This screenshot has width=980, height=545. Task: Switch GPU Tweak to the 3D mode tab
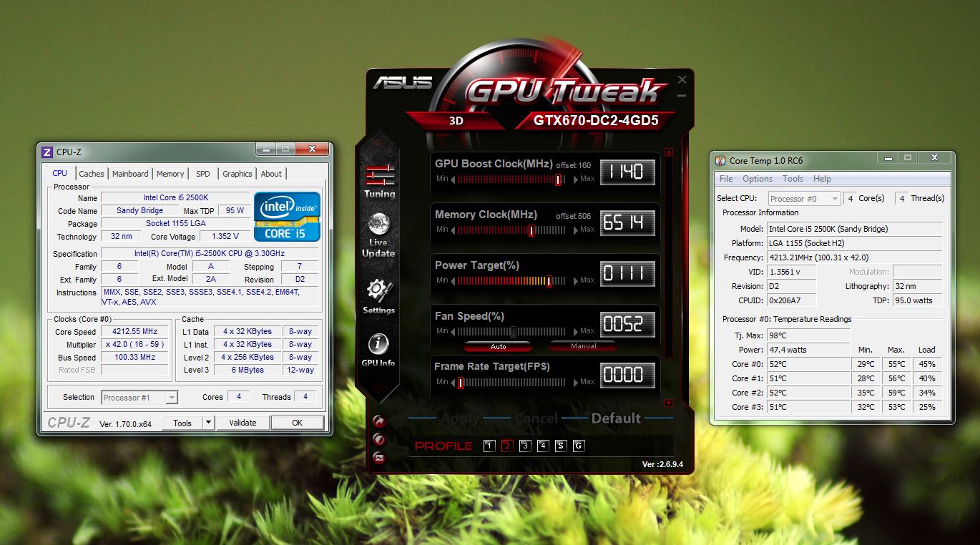coord(456,121)
